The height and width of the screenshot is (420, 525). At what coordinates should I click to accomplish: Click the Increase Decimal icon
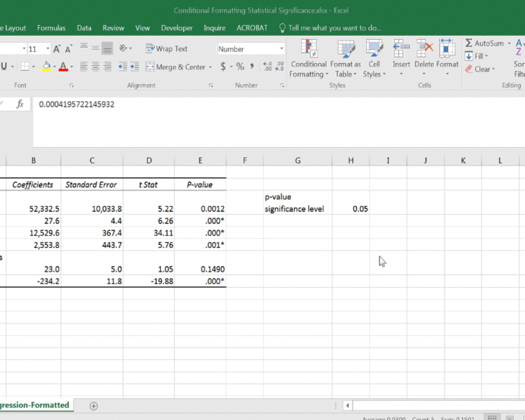tap(267, 67)
